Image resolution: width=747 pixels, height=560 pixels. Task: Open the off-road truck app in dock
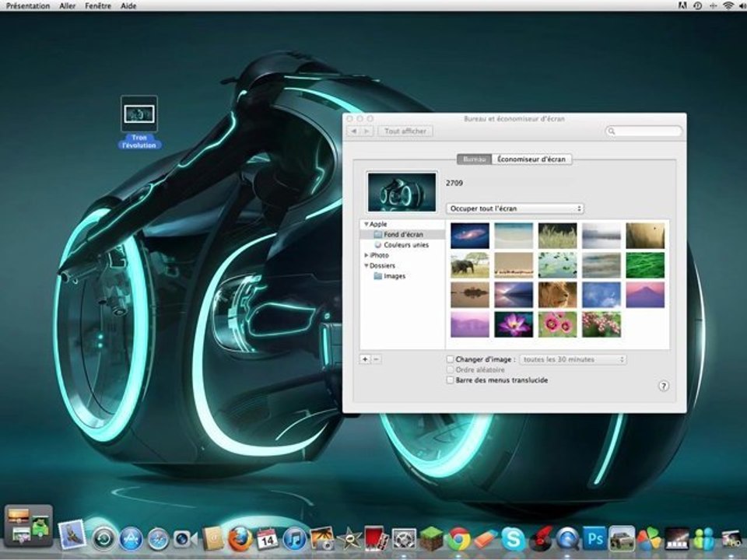click(622, 538)
